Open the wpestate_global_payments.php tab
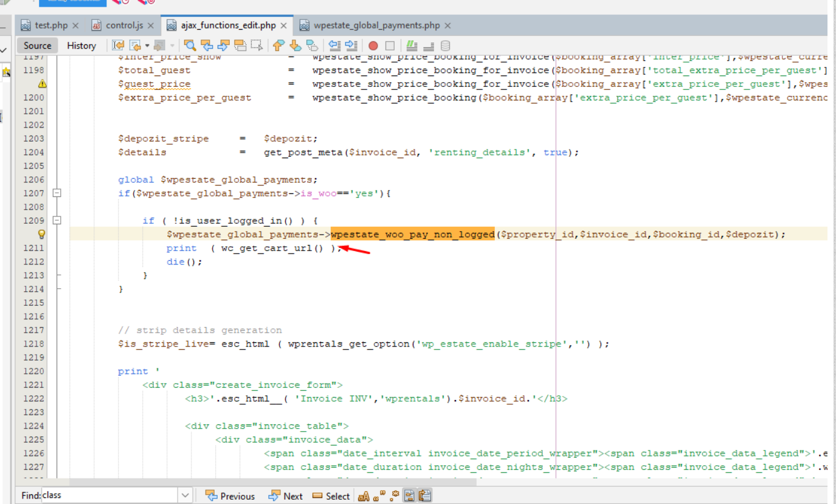This screenshot has height=504, width=836. [x=377, y=26]
